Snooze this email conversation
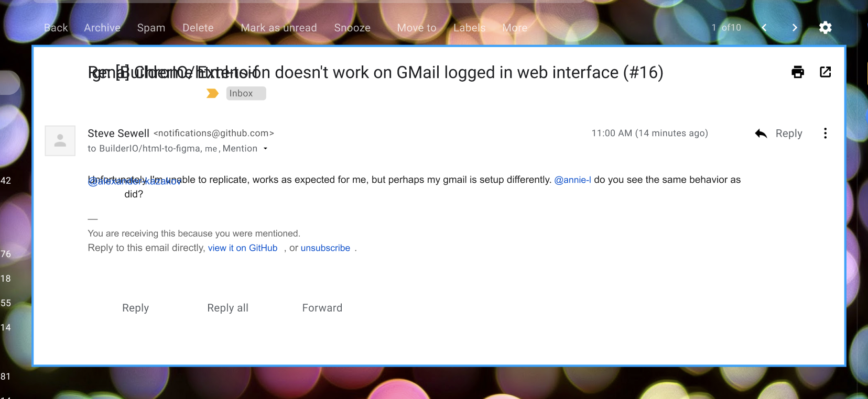Image resolution: width=868 pixels, height=399 pixels. 352,27
